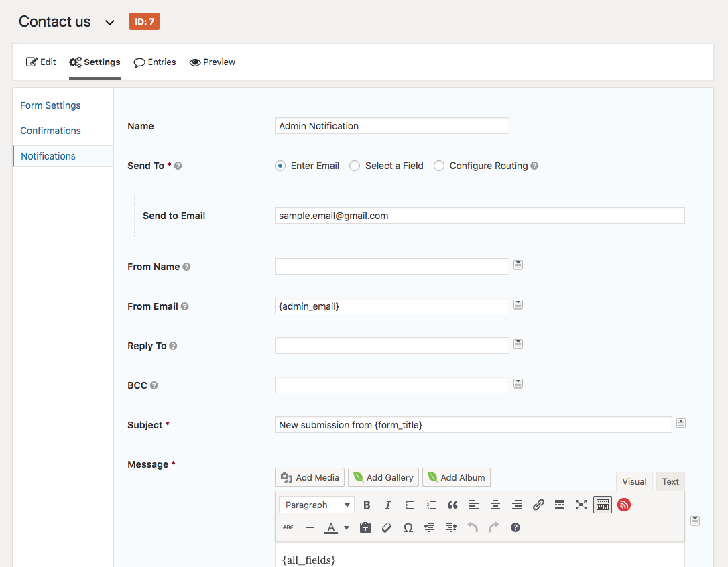The height and width of the screenshot is (567, 728).
Task: Switch the editor to the Text tab
Action: (x=670, y=481)
